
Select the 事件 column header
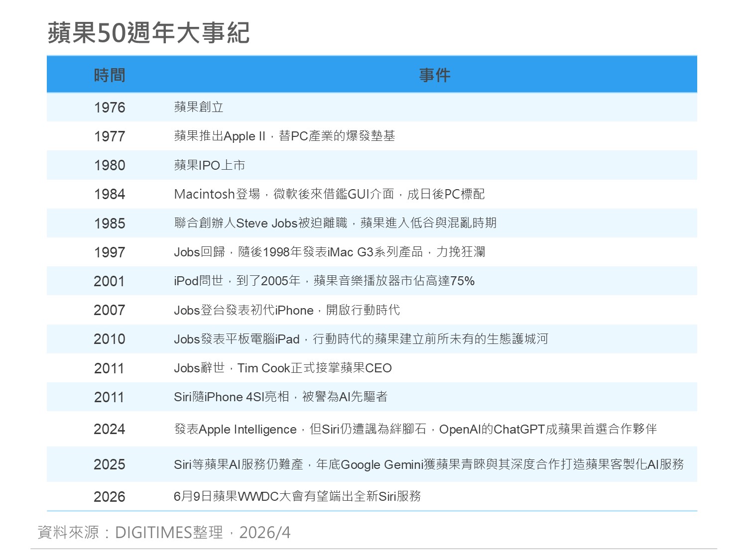coord(434,75)
